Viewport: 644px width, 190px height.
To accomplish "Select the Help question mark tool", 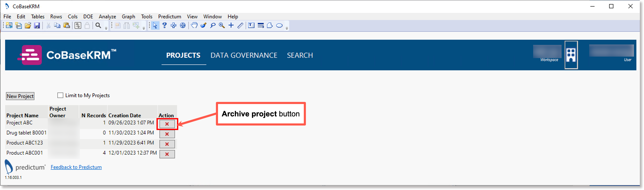I will point(164,26).
